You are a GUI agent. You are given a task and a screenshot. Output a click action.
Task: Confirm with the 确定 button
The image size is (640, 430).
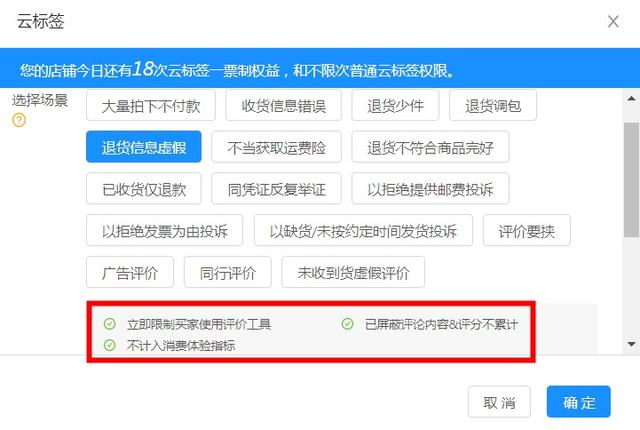click(579, 402)
